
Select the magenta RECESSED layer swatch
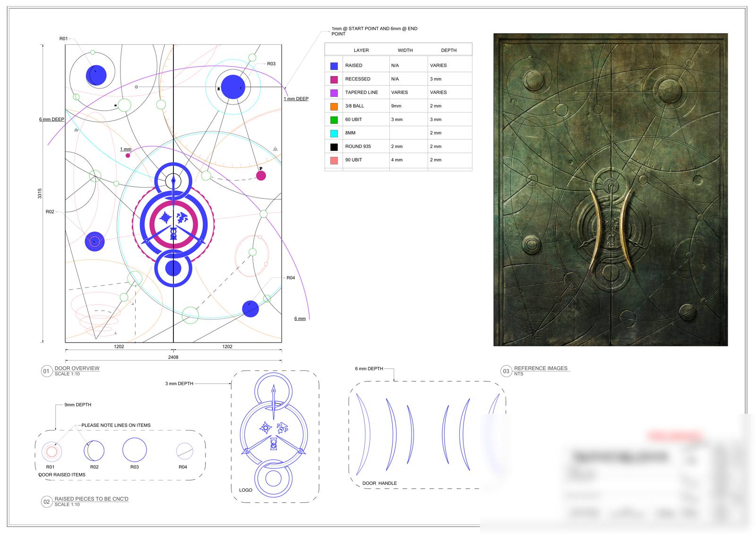pyautogui.click(x=334, y=79)
